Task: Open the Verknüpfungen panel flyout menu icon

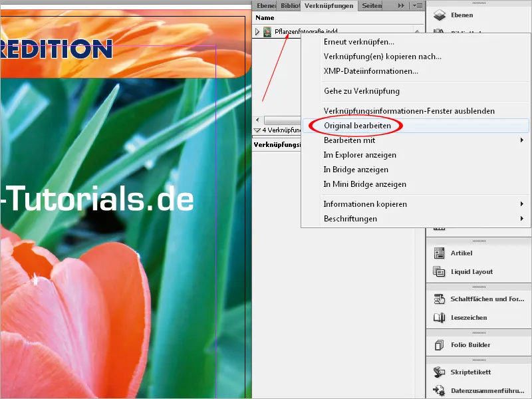Action: click(x=418, y=6)
